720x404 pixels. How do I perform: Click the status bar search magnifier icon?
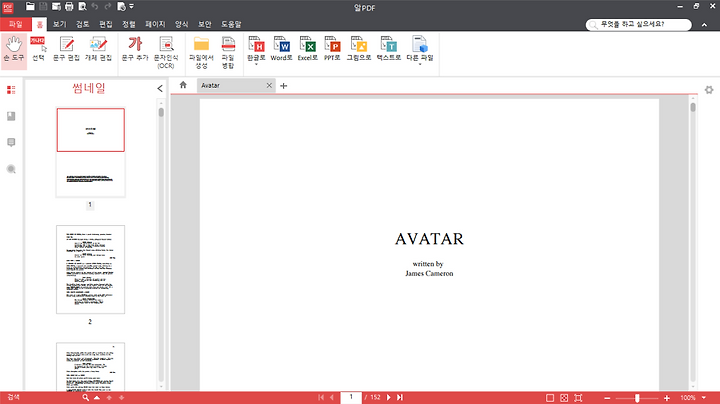pyautogui.click(x=85, y=398)
